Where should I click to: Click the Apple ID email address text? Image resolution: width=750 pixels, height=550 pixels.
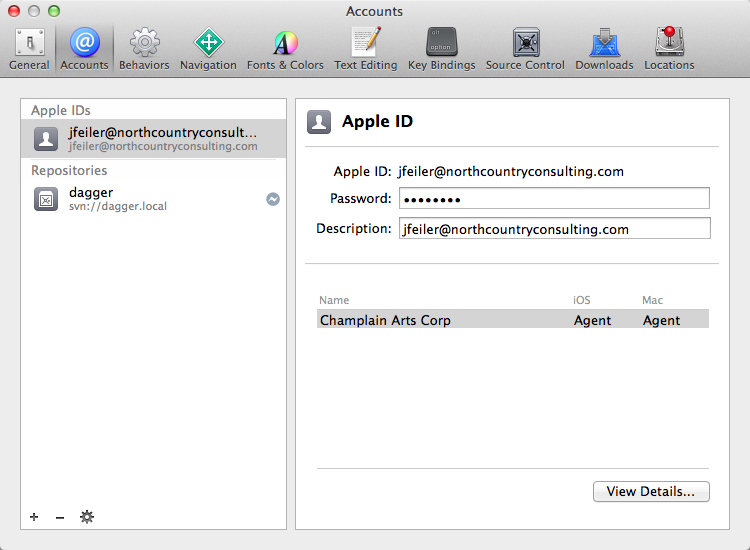tap(510, 171)
